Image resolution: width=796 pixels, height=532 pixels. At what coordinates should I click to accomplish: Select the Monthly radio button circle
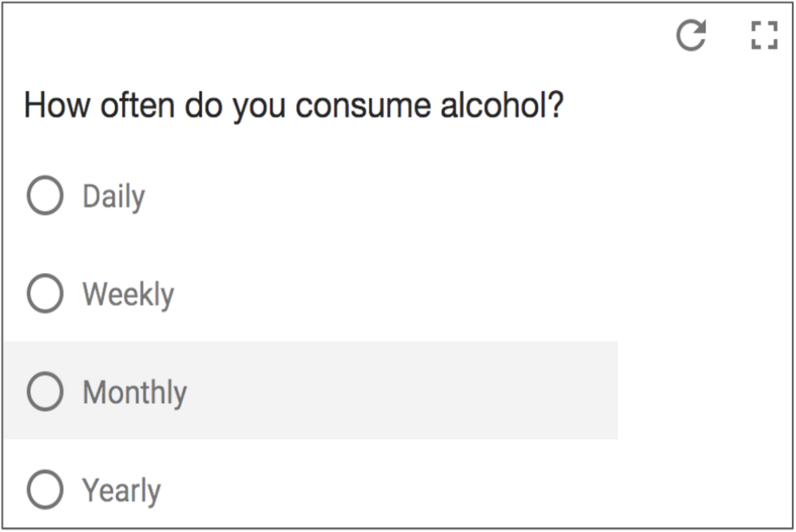point(46,391)
